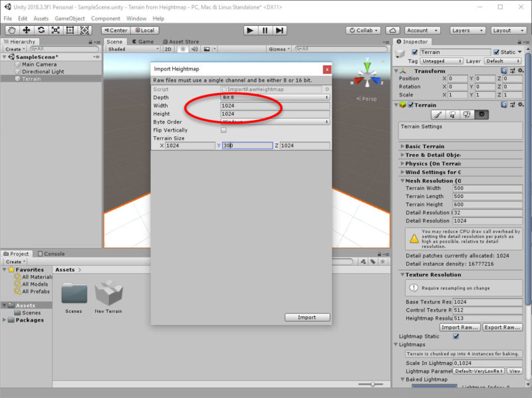Open the Tag dropdown set to Untagged
The image size is (532, 398).
(x=442, y=61)
